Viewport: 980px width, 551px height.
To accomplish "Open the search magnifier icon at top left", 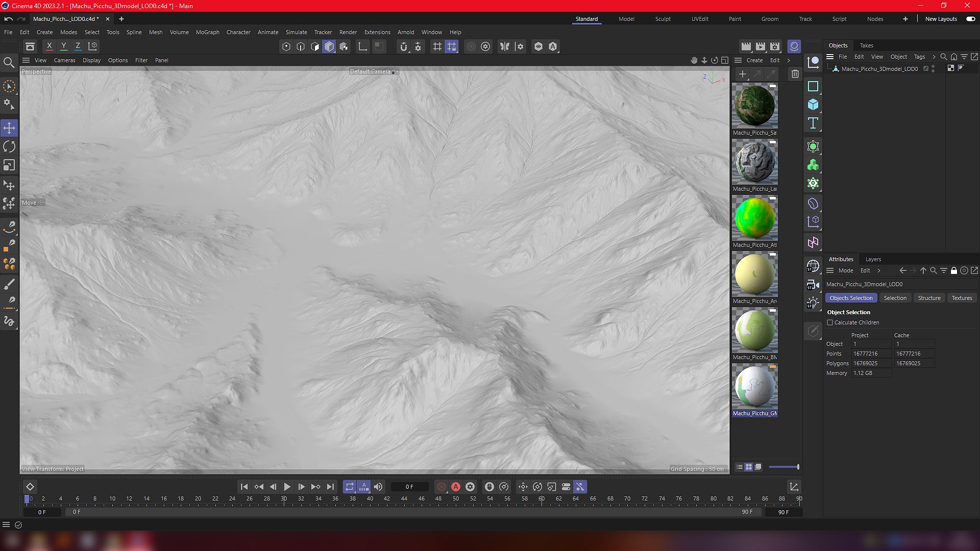I will tap(9, 63).
